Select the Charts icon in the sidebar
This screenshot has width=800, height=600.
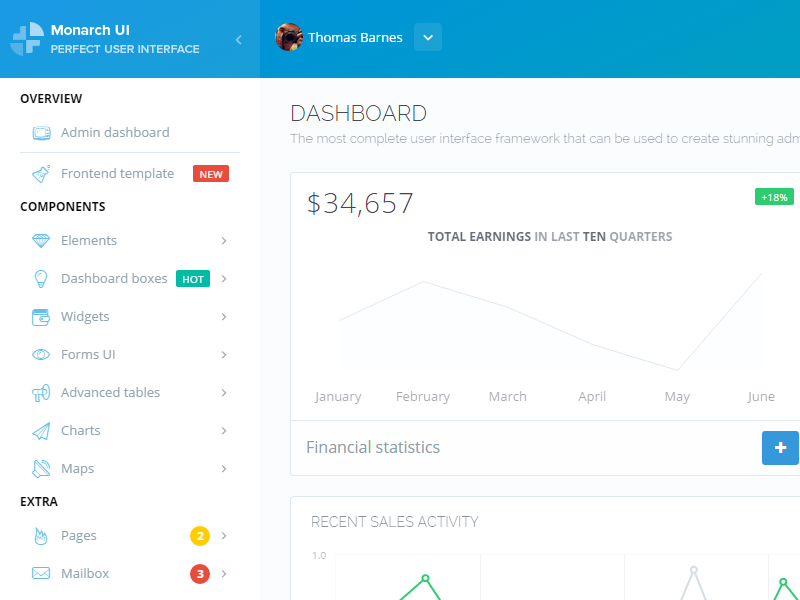[40, 430]
